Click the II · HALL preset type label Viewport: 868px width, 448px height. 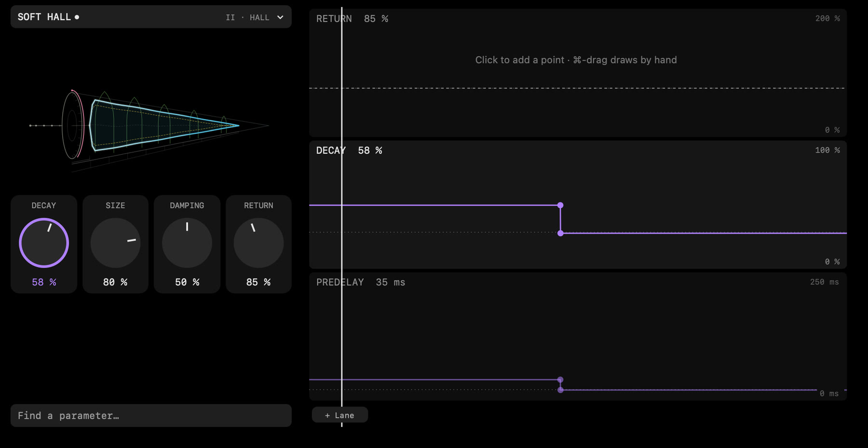(247, 17)
